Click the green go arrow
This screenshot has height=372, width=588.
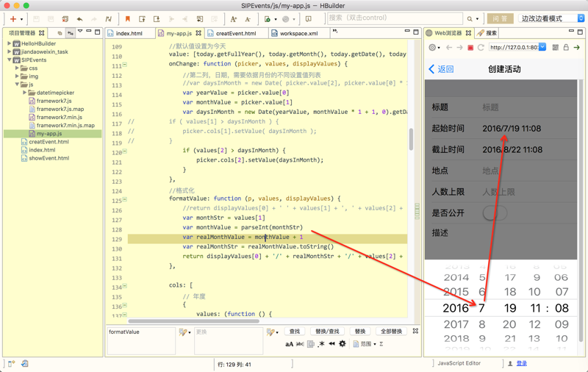[x=577, y=47]
